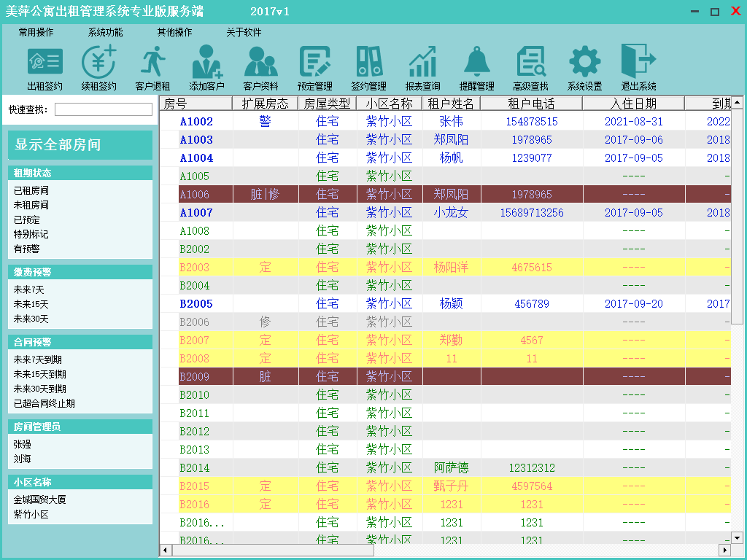The height and width of the screenshot is (560, 747).
Task: Open the 高级查找 advanced search icon
Action: [530, 63]
